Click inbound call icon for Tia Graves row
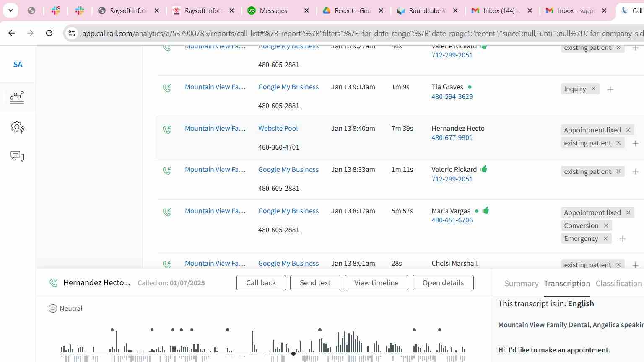 tap(167, 88)
